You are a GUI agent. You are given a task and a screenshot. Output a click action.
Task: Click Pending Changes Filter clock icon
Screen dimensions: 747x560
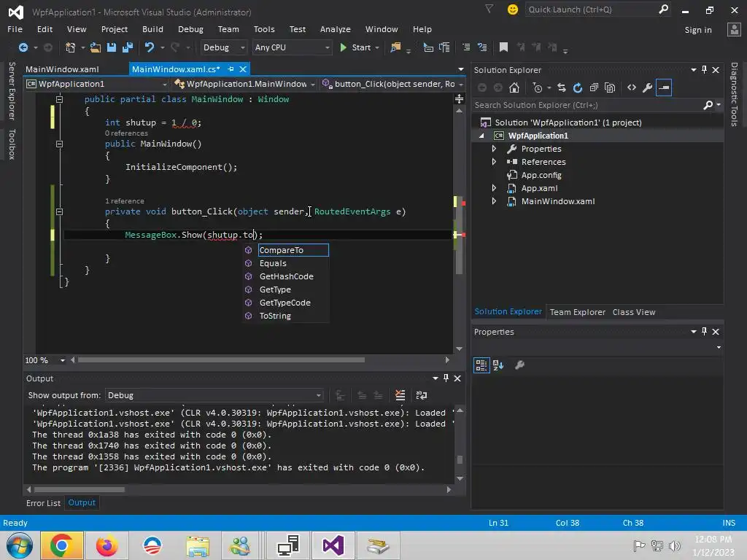coord(538,87)
